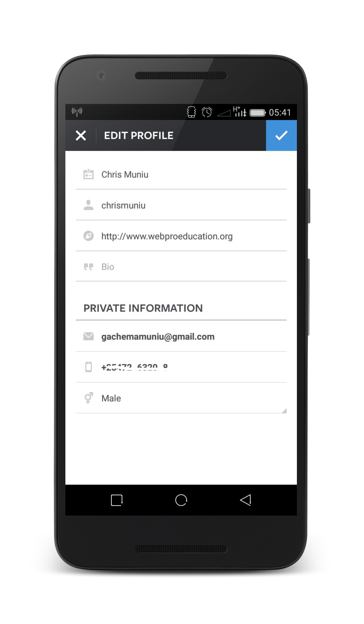364x624 pixels.
Task: Tap the phone icon beside phone number
Action: (88, 367)
